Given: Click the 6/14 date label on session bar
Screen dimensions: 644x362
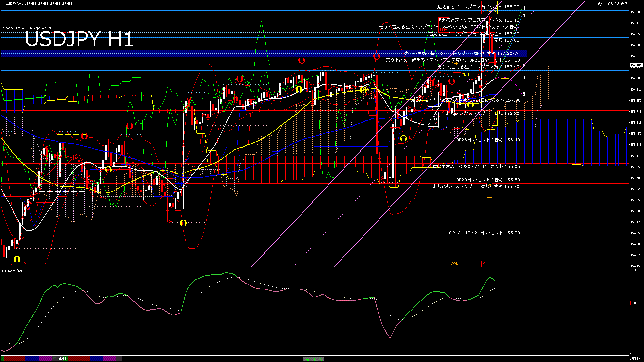Looking at the screenshot, I should (x=63, y=359).
